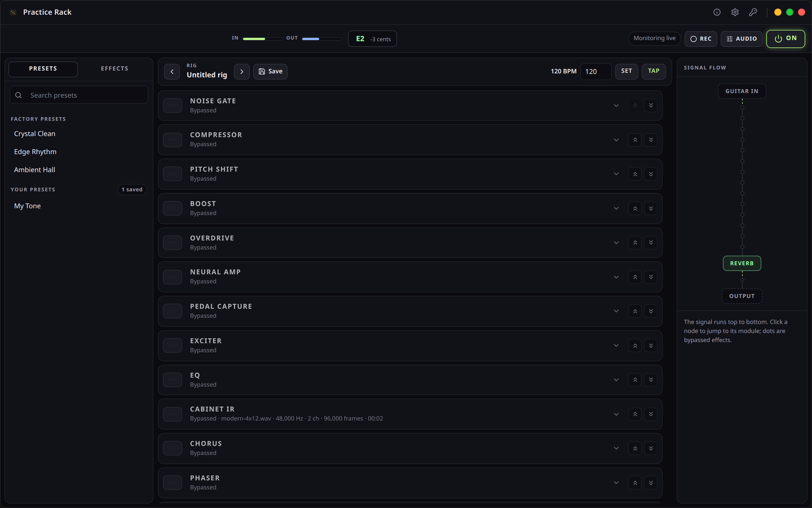
Task: Click the OUT level meter
Action: coord(322,39)
